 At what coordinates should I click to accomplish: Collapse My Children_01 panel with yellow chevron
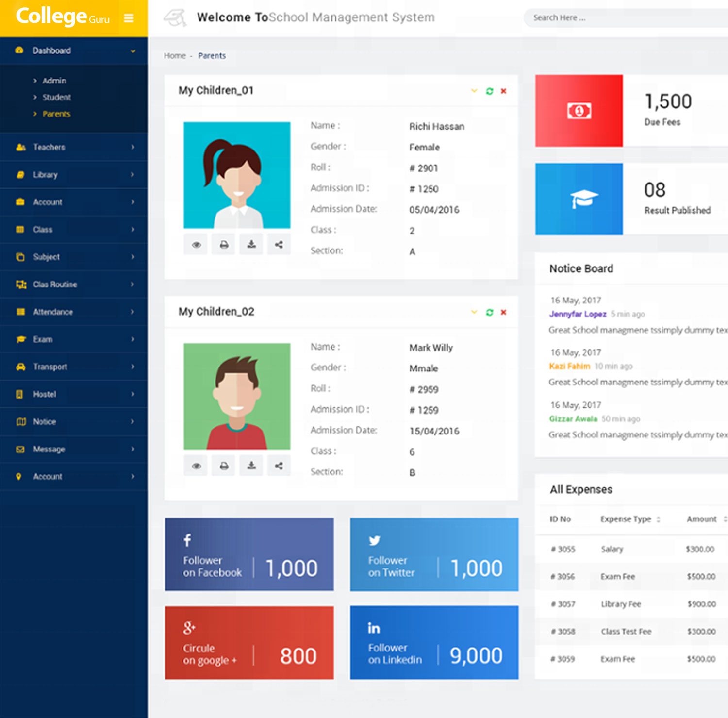click(x=474, y=91)
